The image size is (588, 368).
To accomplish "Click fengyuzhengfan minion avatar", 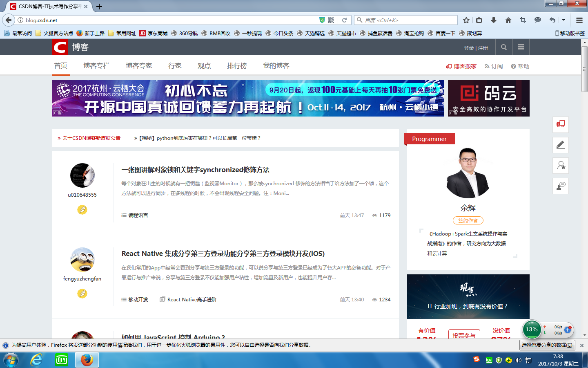I will (x=82, y=259).
